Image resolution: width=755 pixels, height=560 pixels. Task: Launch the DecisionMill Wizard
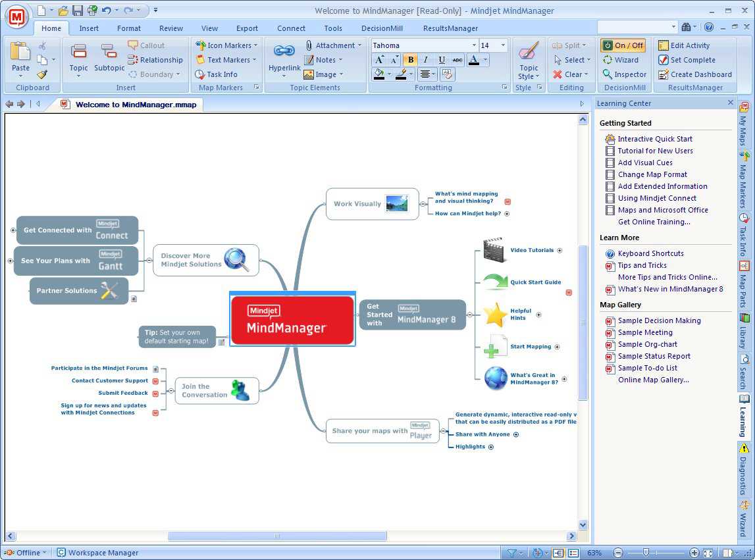pos(624,60)
